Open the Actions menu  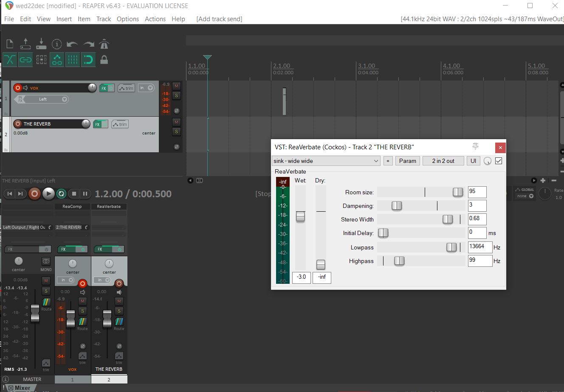pos(155,19)
